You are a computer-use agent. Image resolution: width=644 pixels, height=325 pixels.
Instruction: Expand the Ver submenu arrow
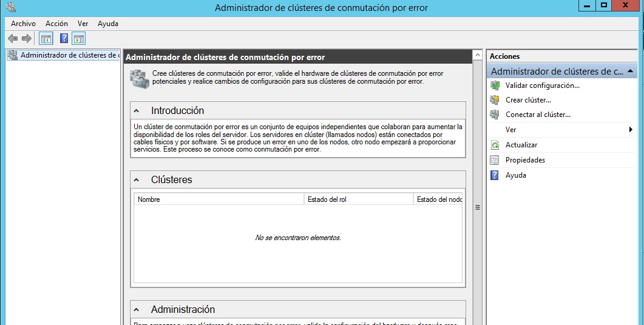[x=631, y=130]
